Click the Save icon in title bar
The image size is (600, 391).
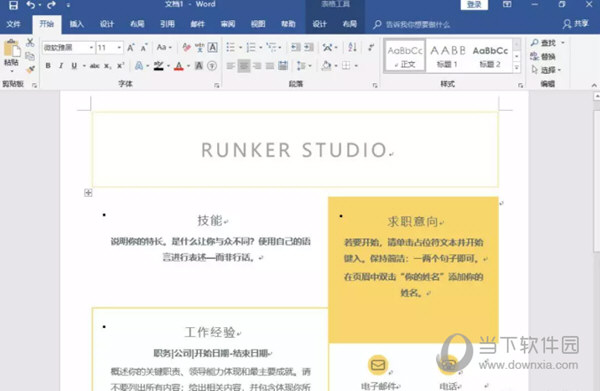[x=13, y=5]
